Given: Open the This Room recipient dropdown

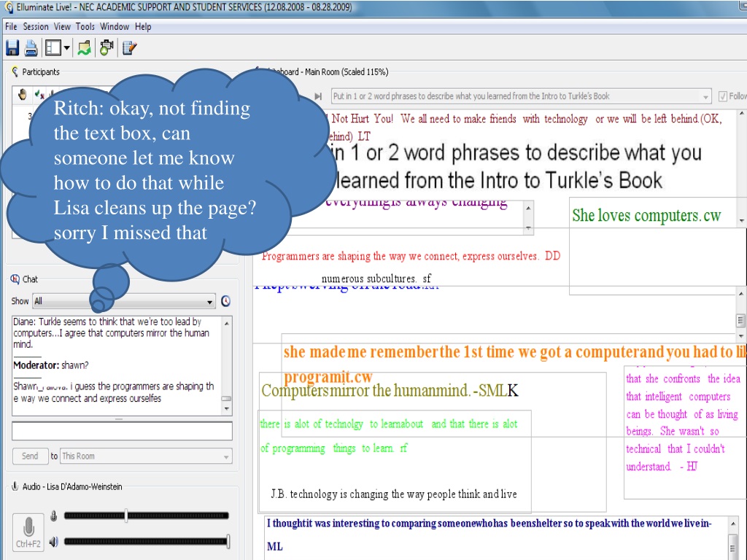Looking at the screenshot, I should (146, 456).
